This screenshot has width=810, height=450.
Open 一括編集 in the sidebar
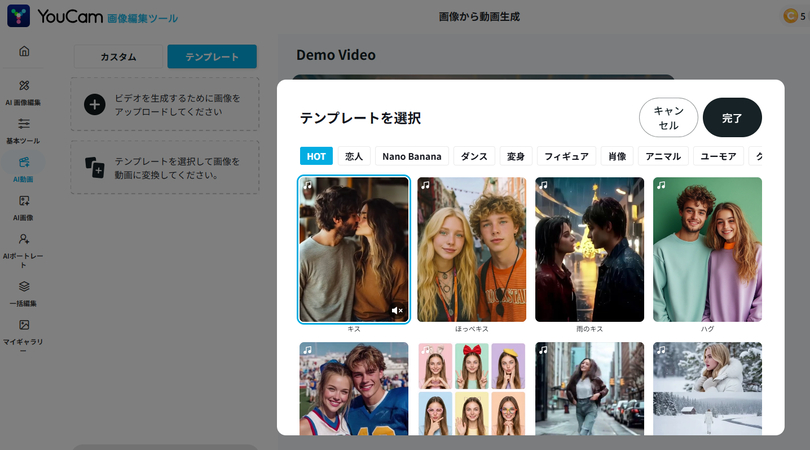tap(24, 293)
